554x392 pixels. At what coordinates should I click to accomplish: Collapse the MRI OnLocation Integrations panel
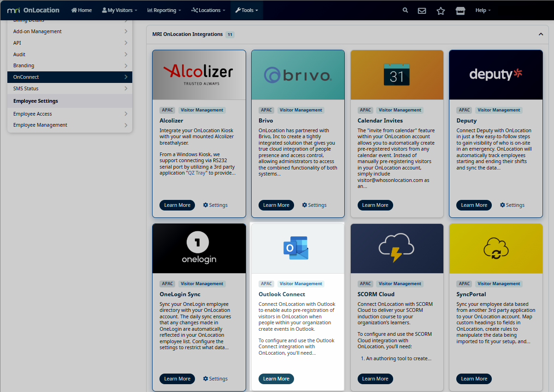[x=541, y=34]
